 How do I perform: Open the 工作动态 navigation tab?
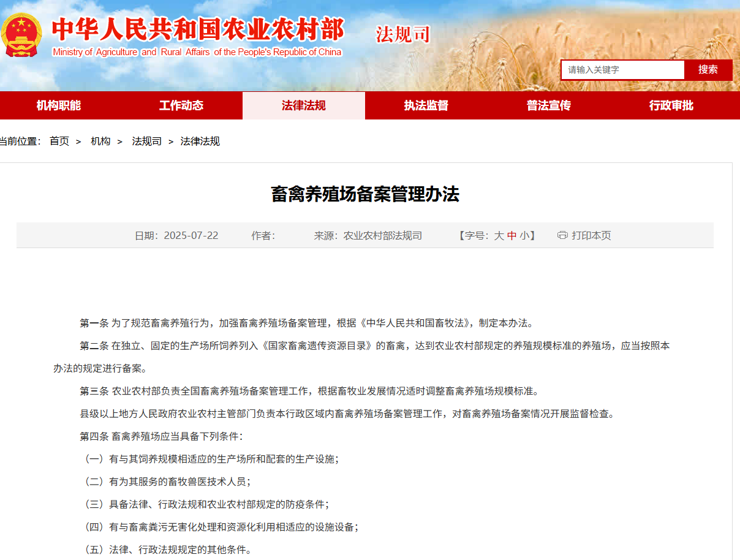[181, 105]
